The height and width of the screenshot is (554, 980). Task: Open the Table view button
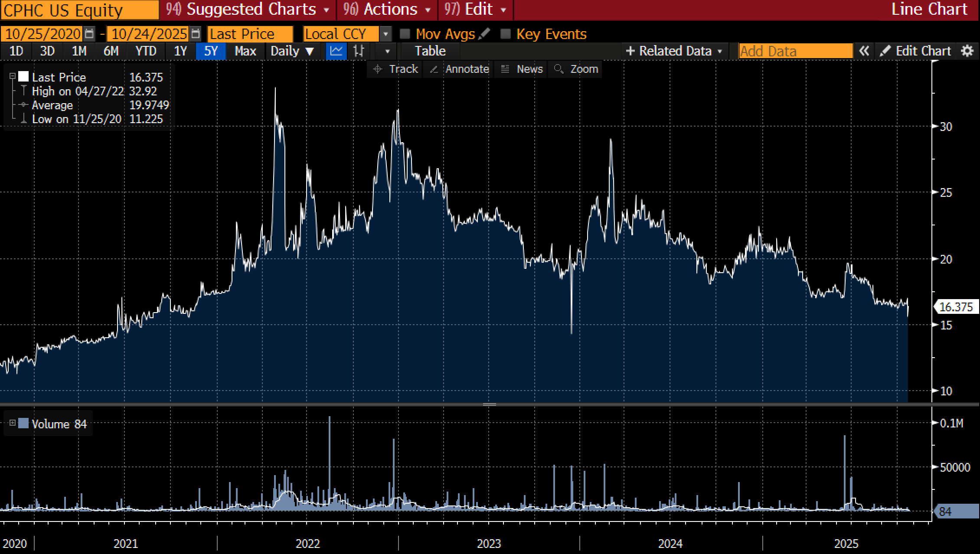[x=430, y=51]
